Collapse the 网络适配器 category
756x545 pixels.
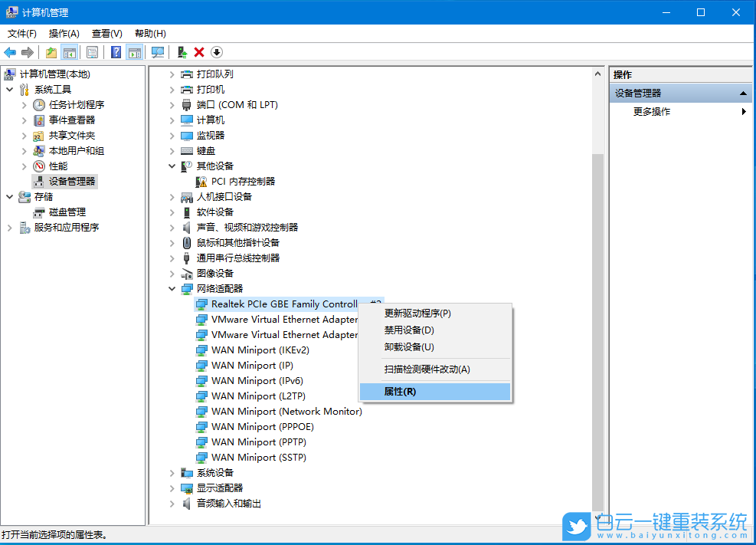tap(172, 288)
